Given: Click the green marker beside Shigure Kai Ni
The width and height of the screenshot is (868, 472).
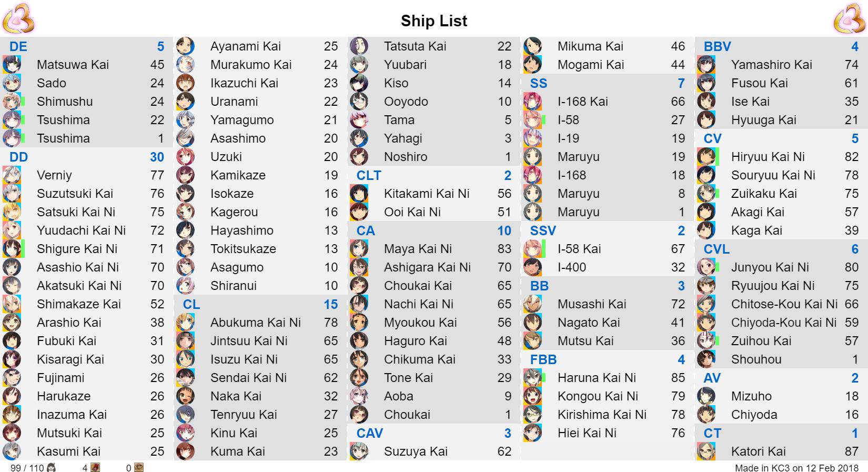Looking at the screenshot, I should (23, 249).
